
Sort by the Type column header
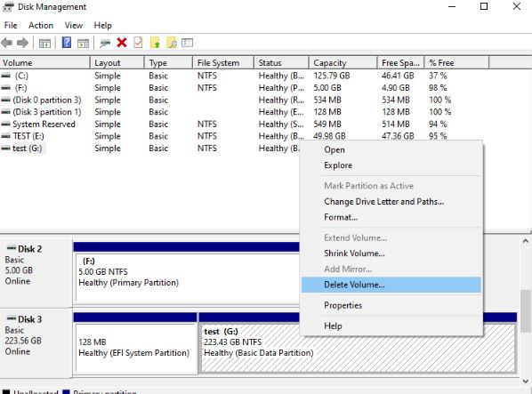click(x=169, y=63)
